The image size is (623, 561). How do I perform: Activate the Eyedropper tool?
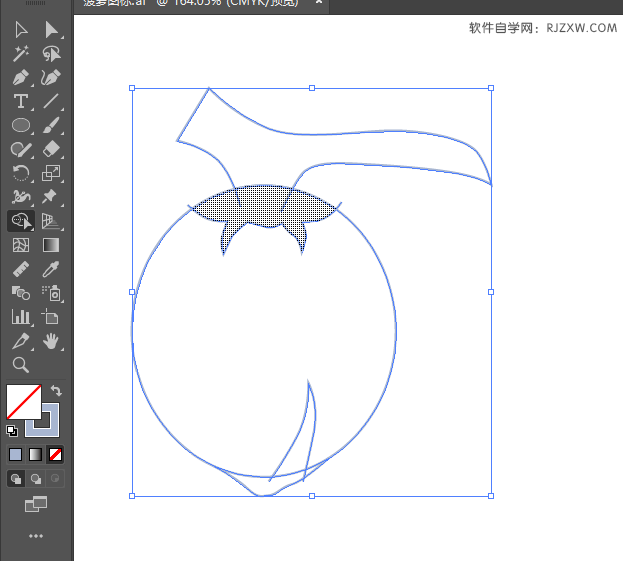pyautogui.click(x=52, y=269)
